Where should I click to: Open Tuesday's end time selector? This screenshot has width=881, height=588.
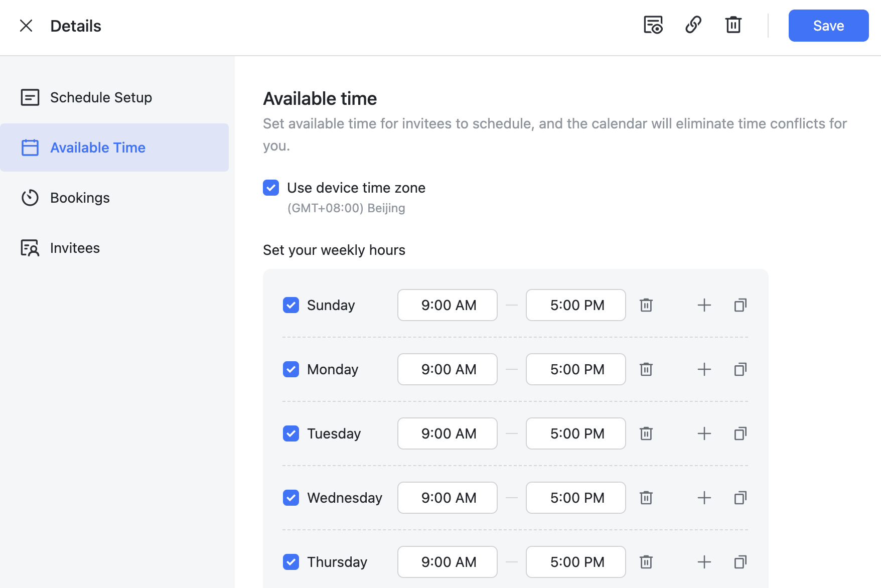(x=575, y=433)
